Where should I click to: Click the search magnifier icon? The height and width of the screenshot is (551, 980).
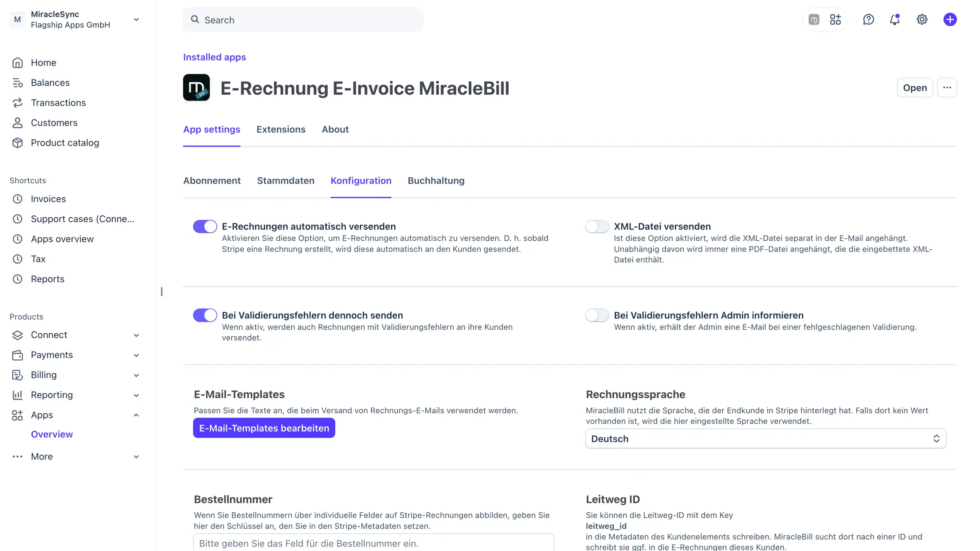pos(195,20)
